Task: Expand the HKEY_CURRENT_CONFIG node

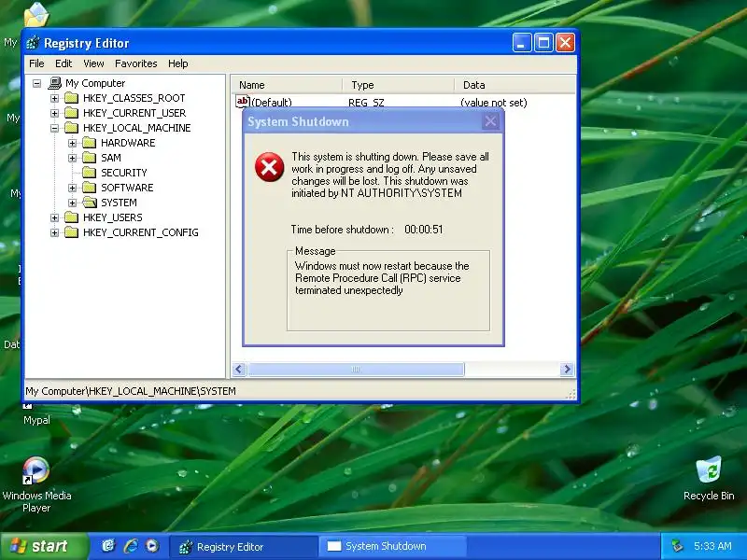Action: point(55,232)
